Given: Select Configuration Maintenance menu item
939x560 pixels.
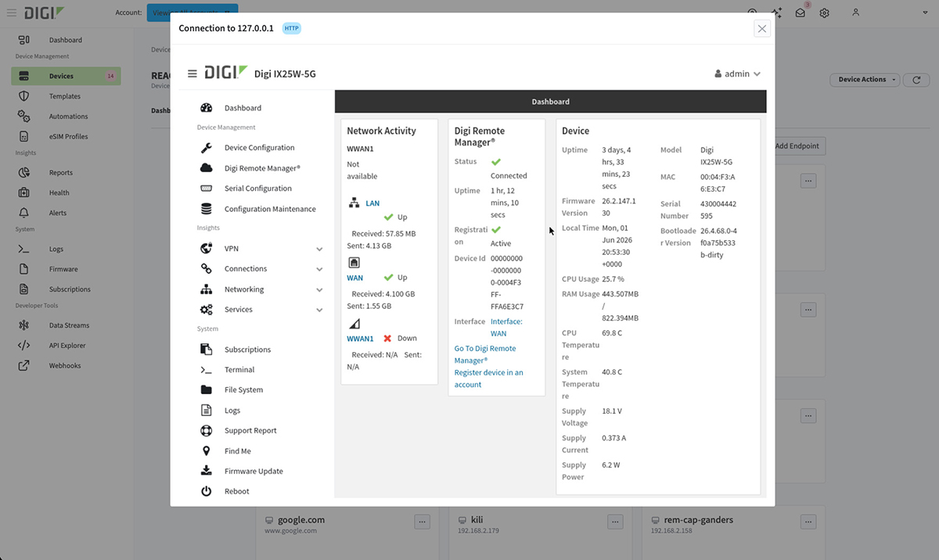Looking at the screenshot, I should [x=270, y=209].
